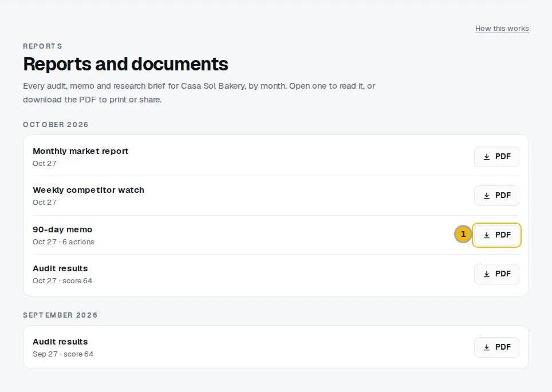Open the 90-day memo title

click(62, 229)
